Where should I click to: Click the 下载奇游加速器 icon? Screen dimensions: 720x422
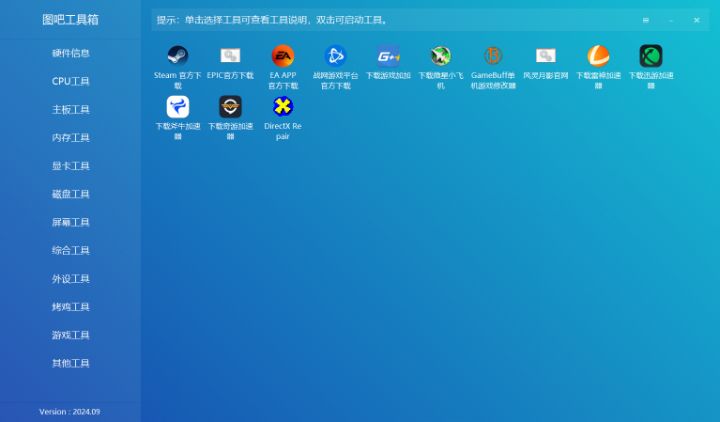230,107
